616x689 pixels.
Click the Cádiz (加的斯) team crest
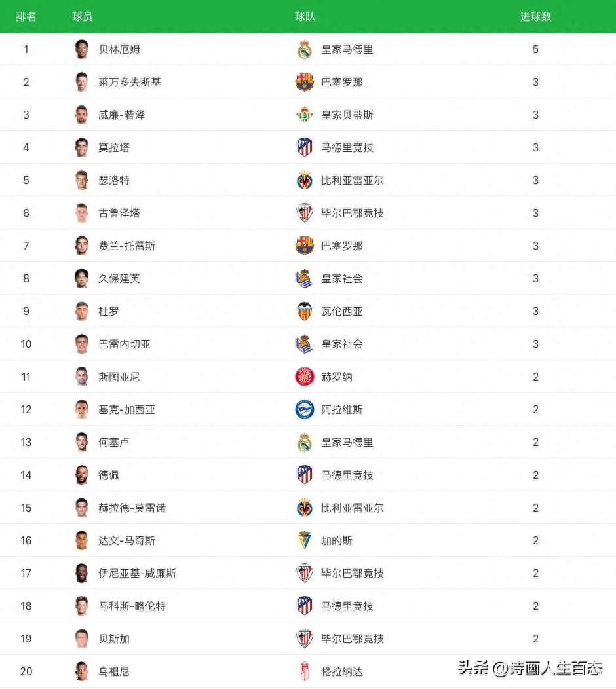tap(305, 540)
